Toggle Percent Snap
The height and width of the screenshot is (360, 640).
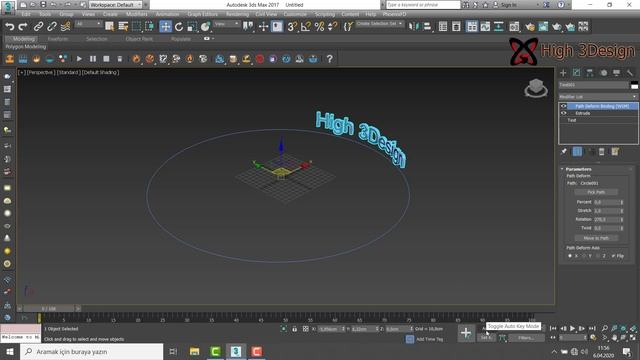click(319, 27)
